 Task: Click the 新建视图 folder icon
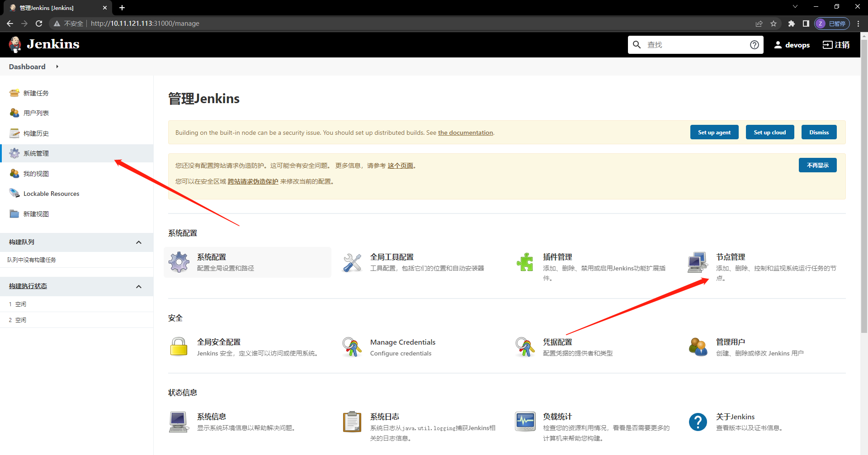[14, 214]
